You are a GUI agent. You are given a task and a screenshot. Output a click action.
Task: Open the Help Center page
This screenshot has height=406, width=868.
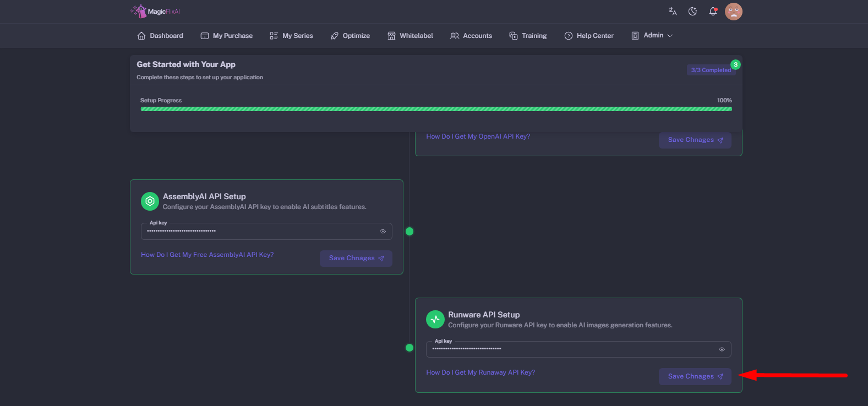coord(589,36)
